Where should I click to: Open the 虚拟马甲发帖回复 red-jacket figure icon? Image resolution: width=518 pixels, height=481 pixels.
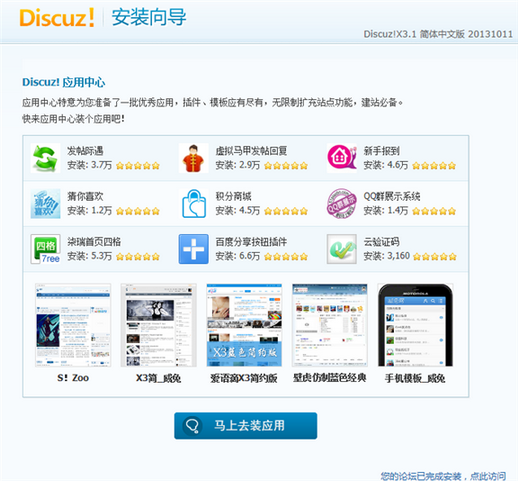point(194,158)
